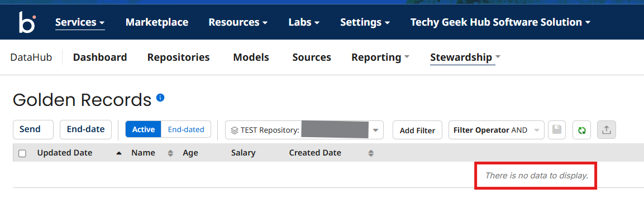The image size is (644, 223).
Task: Click the Golden Records info icon
Action: [x=160, y=98]
